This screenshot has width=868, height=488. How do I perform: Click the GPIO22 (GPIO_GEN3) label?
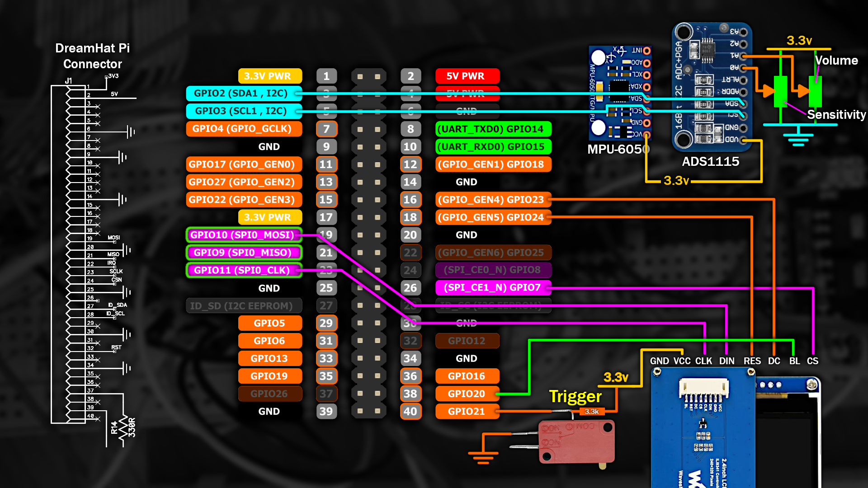[x=244, y=199]
